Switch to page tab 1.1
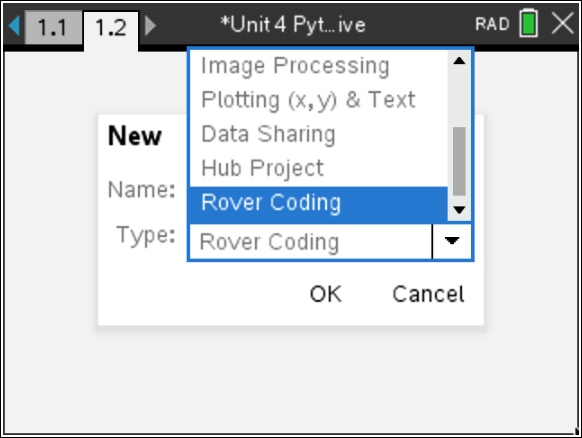Screen dimensions: 582x438 [x=53, y=27]
